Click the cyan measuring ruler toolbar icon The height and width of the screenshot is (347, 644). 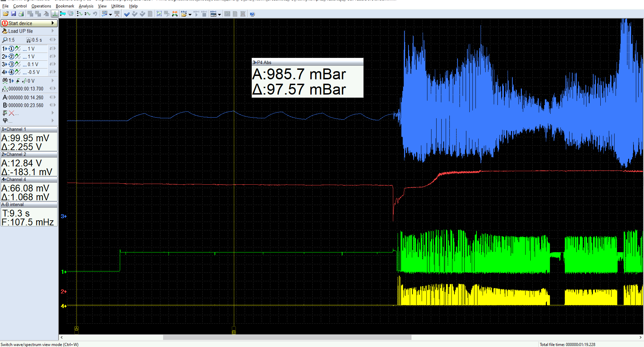pyautogui.click(x=63, y=14)
